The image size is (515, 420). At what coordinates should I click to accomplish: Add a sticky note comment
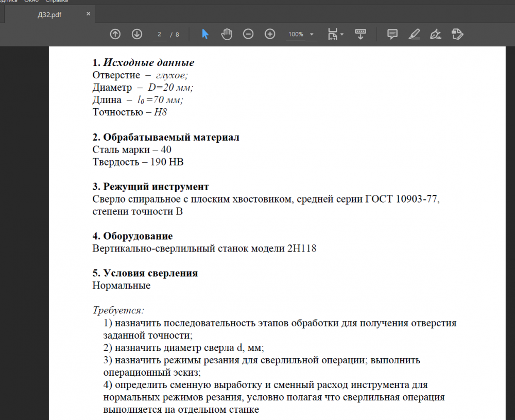(x=392, y=35)
